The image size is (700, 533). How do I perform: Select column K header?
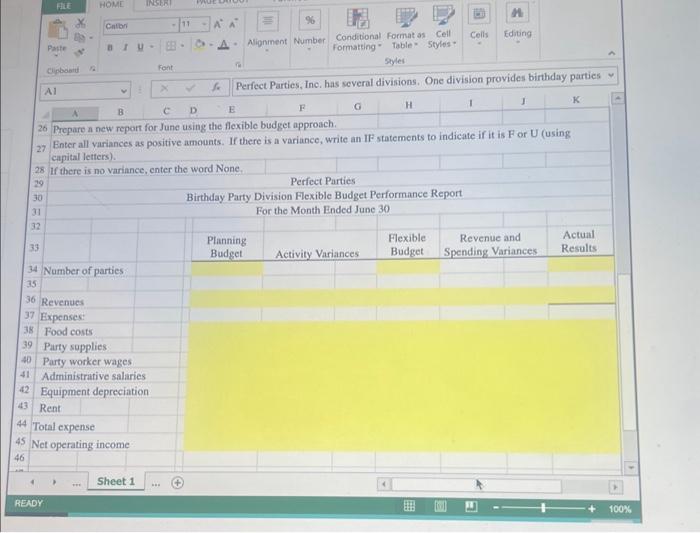(x=576, y=100)
